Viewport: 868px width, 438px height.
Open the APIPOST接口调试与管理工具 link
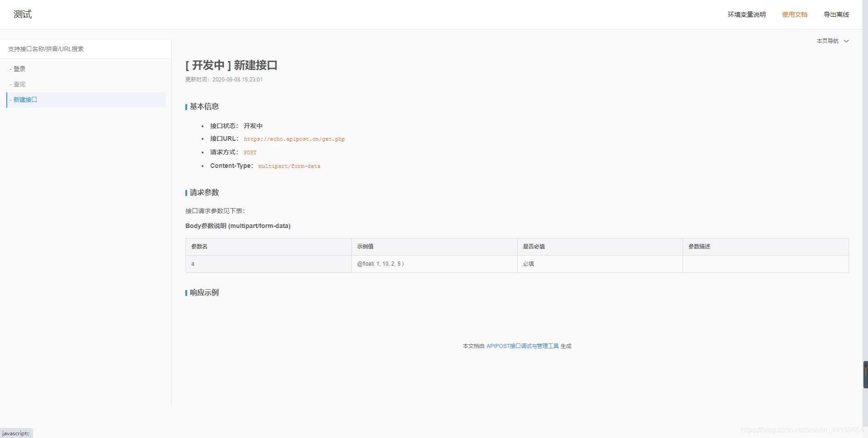[523, 346]
